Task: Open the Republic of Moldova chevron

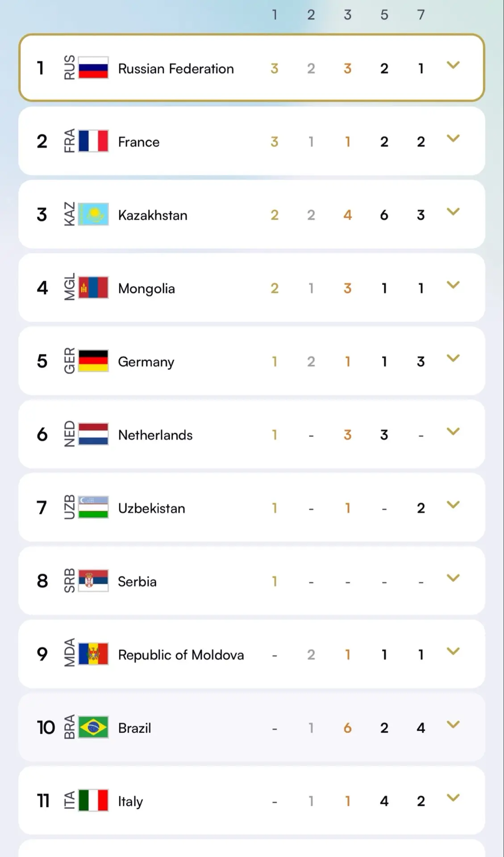Action: click(x=453, y=652)
